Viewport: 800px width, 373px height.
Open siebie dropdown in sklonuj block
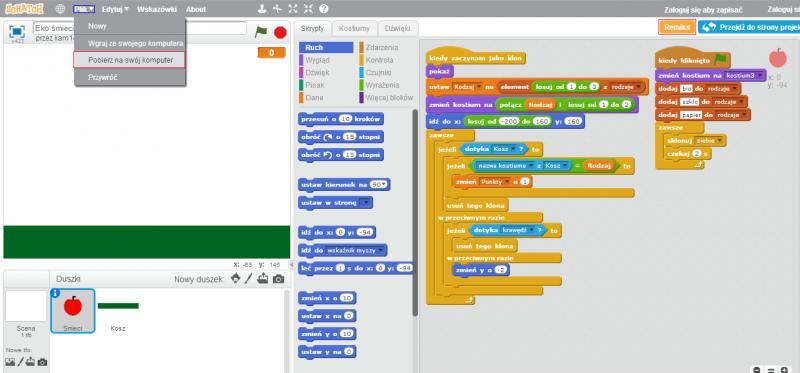719,140
